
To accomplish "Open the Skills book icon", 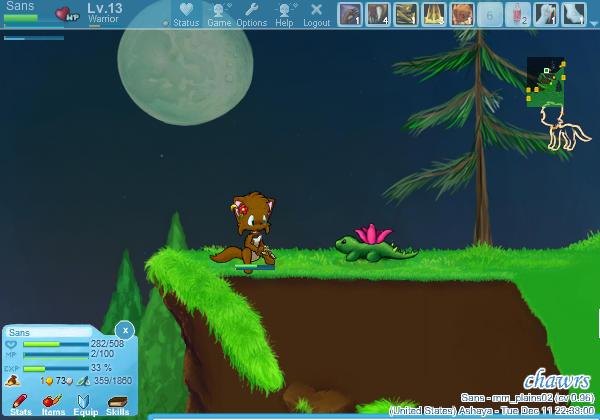I will [x=118, y=402].
